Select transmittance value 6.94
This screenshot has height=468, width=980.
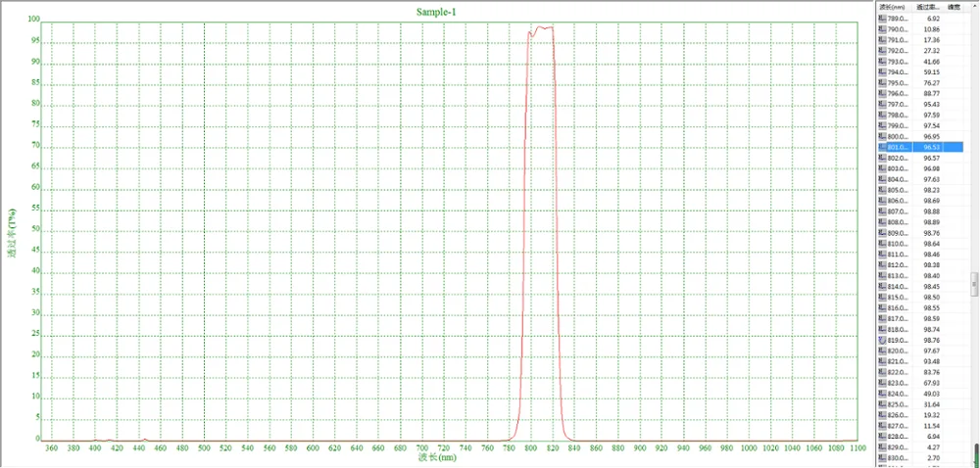[x=933, y=437]
